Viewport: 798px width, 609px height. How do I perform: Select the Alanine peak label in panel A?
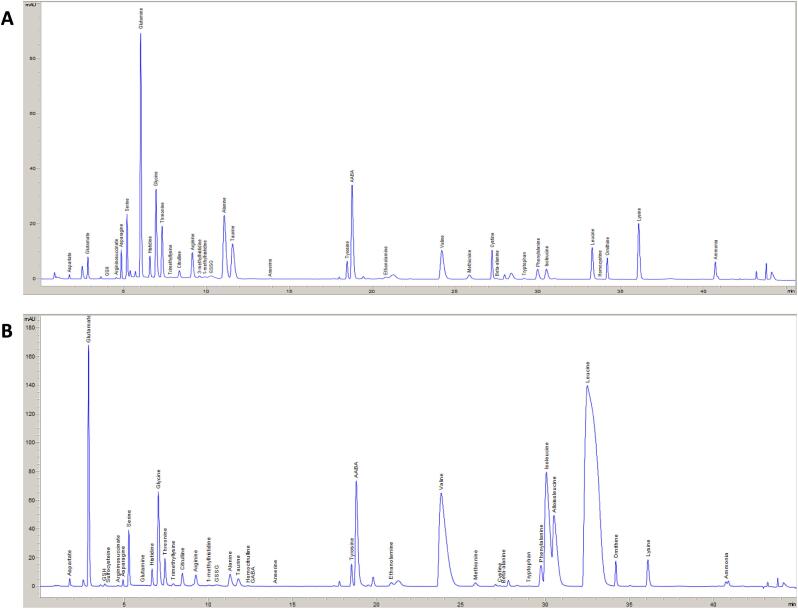click(224, 205)
